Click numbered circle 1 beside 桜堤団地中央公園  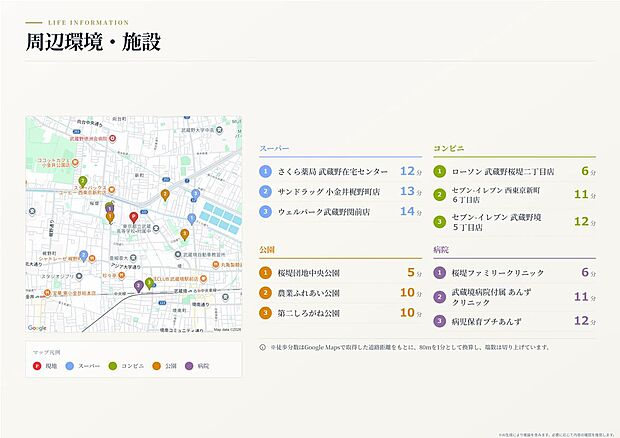pos(265,273)
